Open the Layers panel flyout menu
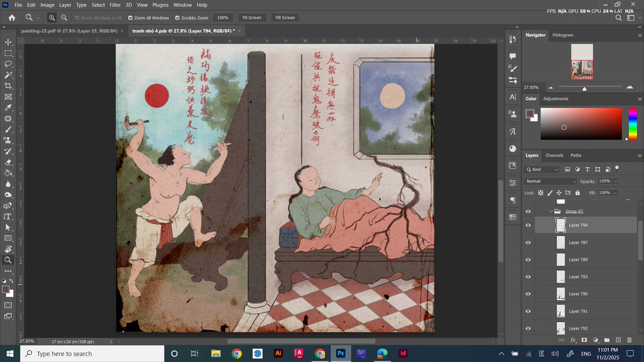644x362 pixels. (x=639, y=156)
